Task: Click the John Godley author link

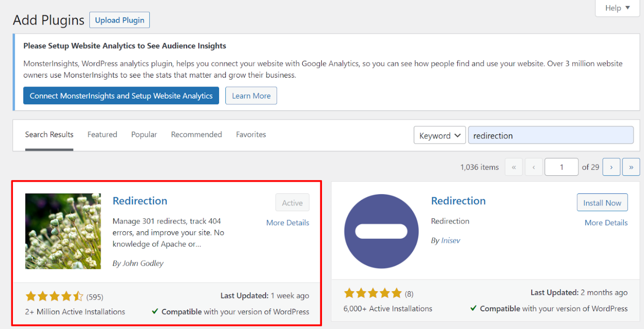Action: click(143, 263)
